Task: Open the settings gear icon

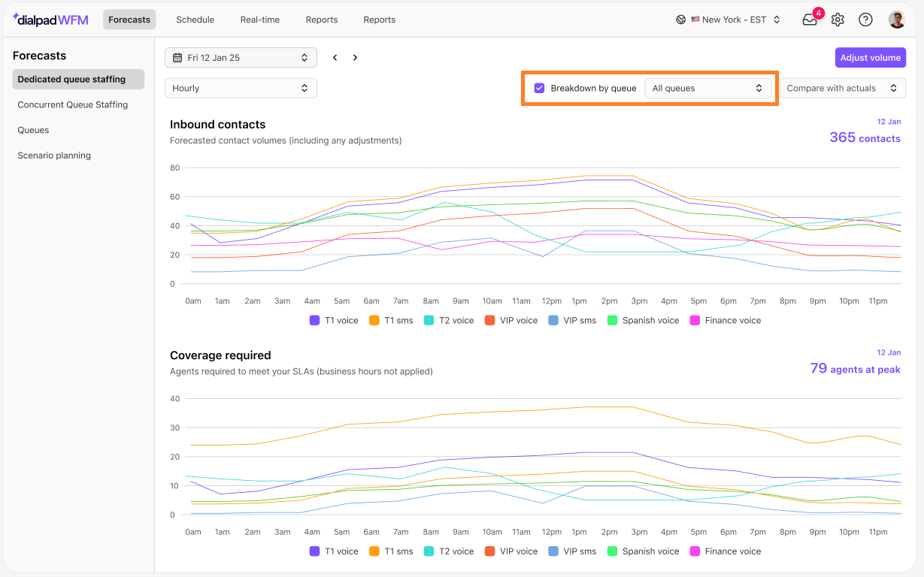Action: (838, 20)
